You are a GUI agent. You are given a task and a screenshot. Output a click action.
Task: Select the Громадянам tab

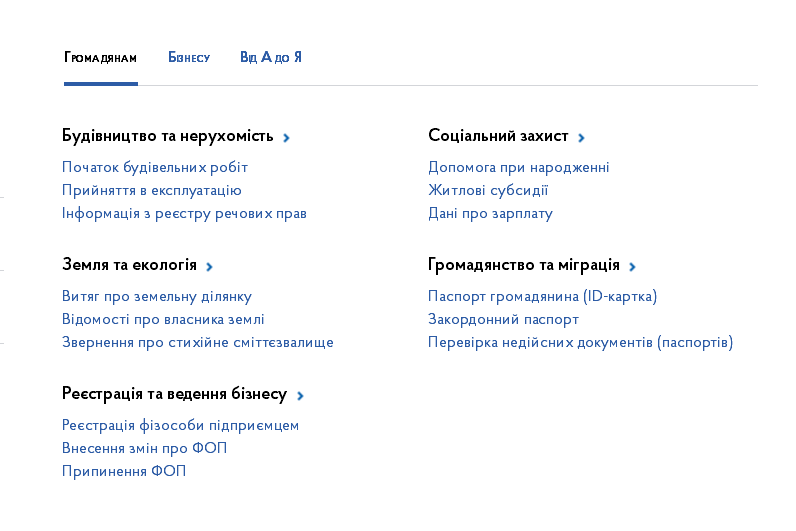click(x=101, y=57)
